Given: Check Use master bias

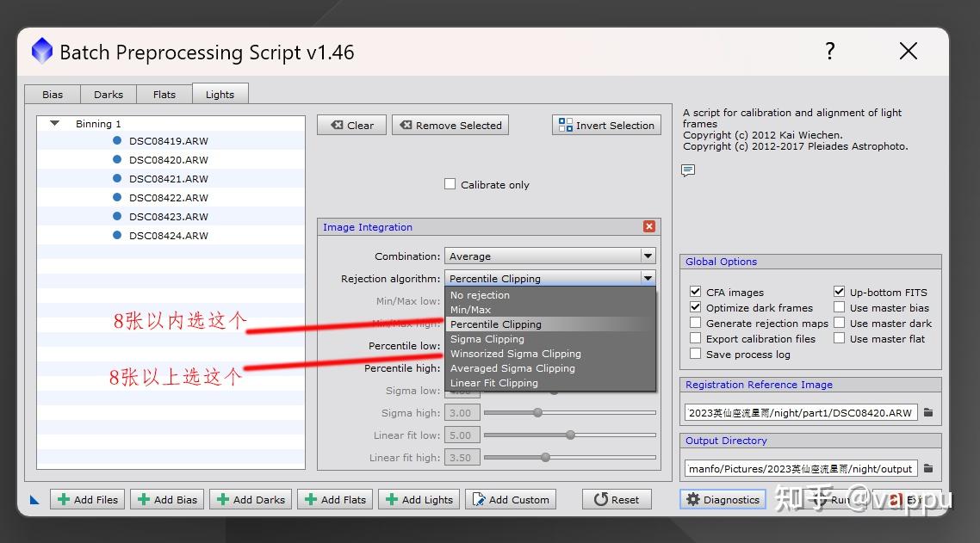Looking at the screenshot, I should 839,307.
